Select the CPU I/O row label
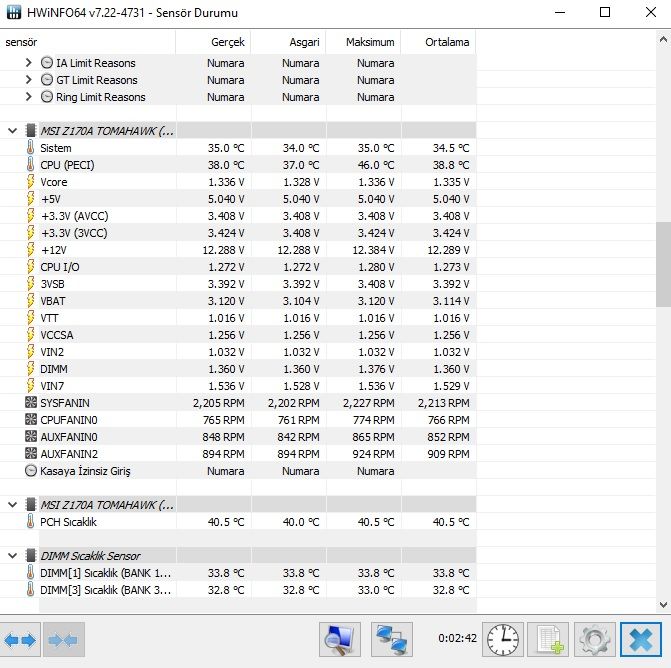The width and height of the screenshot is (671, 668). [x=59, y=267]
